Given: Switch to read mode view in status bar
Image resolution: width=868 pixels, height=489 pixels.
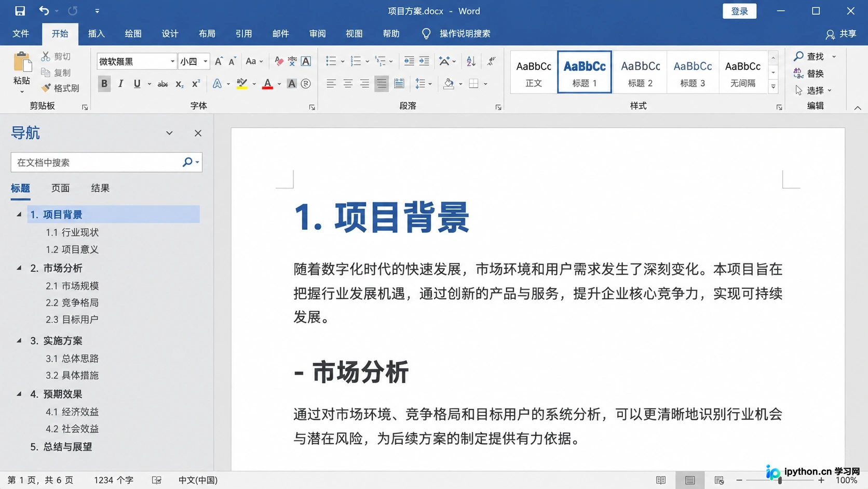Looking at the screenshot, I should pyautogui.click(x=661, y=480).
